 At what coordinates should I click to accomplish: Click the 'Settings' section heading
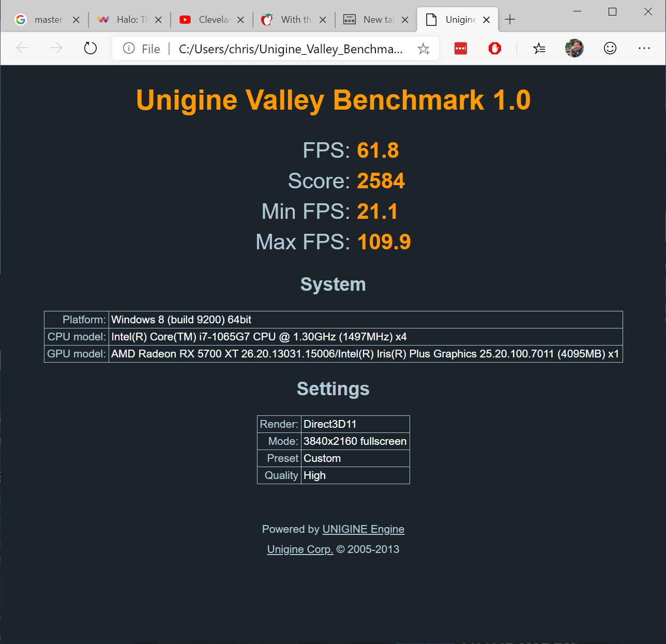[333, 389]
